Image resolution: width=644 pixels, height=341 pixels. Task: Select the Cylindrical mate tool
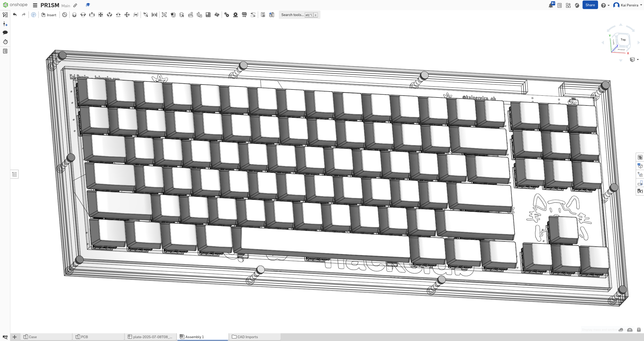(109, 15)
